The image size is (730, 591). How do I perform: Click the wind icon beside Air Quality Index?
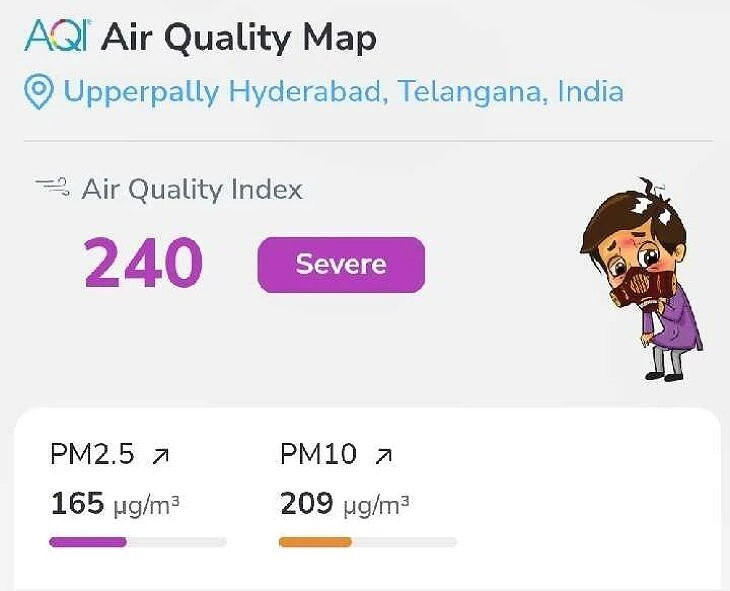[52, 186]
